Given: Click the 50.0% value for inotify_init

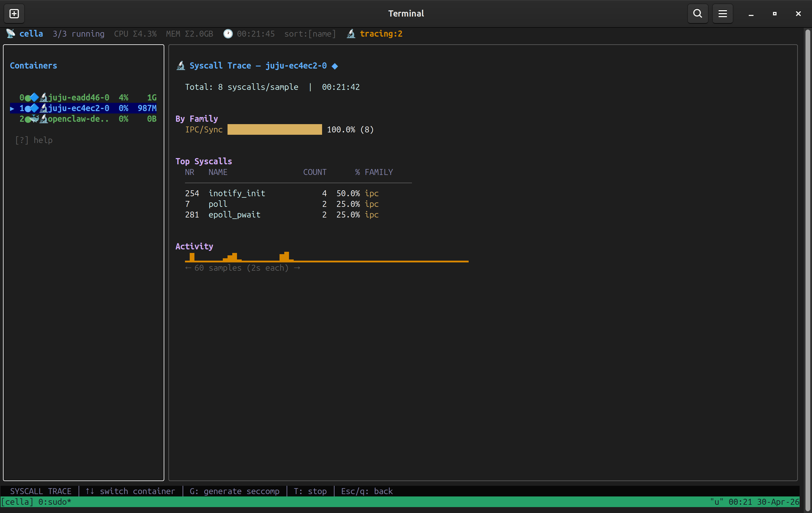Looking at the screenshot, I should [348, 193].
